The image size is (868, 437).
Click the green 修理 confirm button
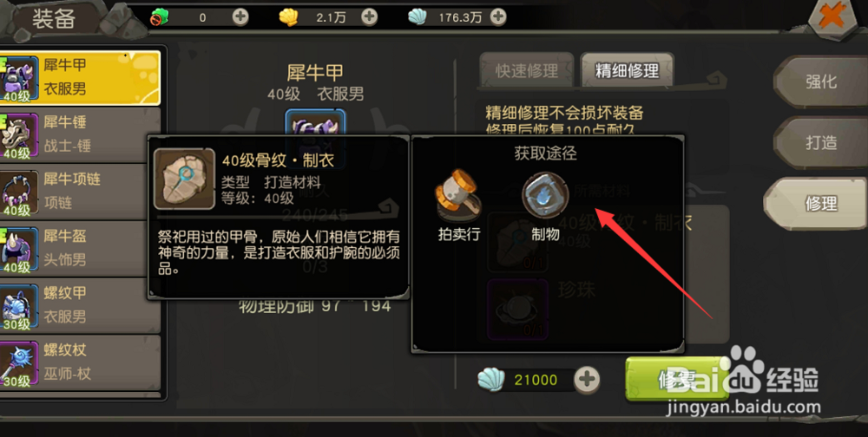[676, 380]
